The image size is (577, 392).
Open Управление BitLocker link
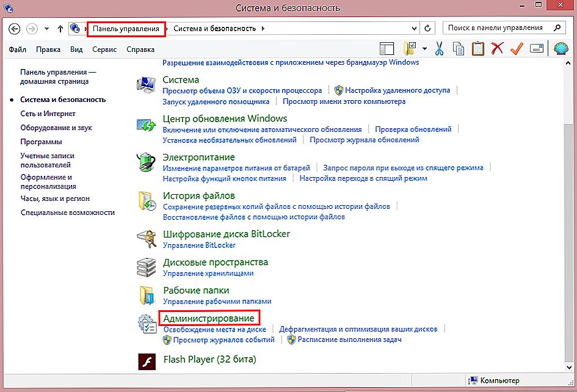[x=199, y=245]
